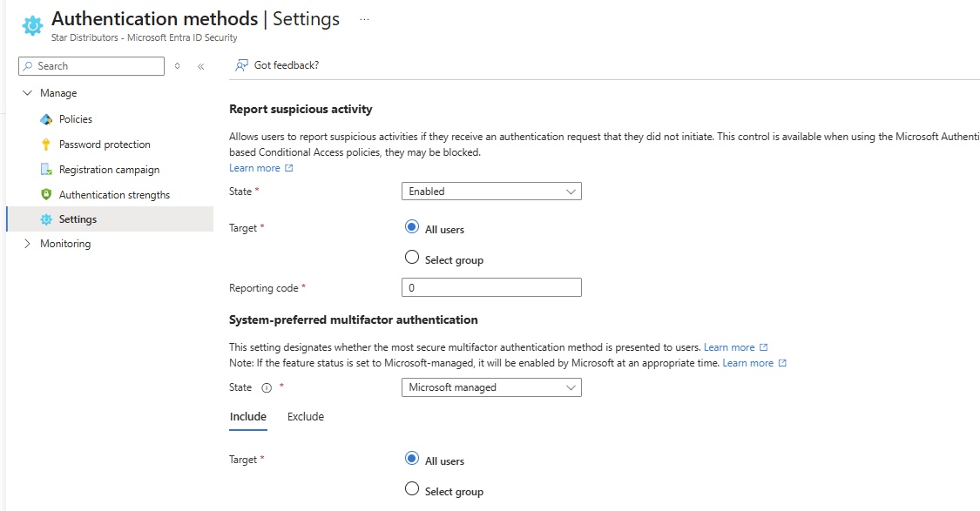Select All users for suspicious activity target
The image size is (980, 511).
(x=412, y=227)
